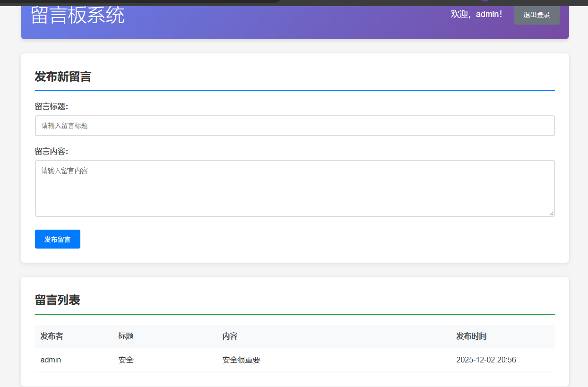The height and width of the screenshot is (387, 588).
Task: Select the 安全 title cell
Action: click(126, 360)
